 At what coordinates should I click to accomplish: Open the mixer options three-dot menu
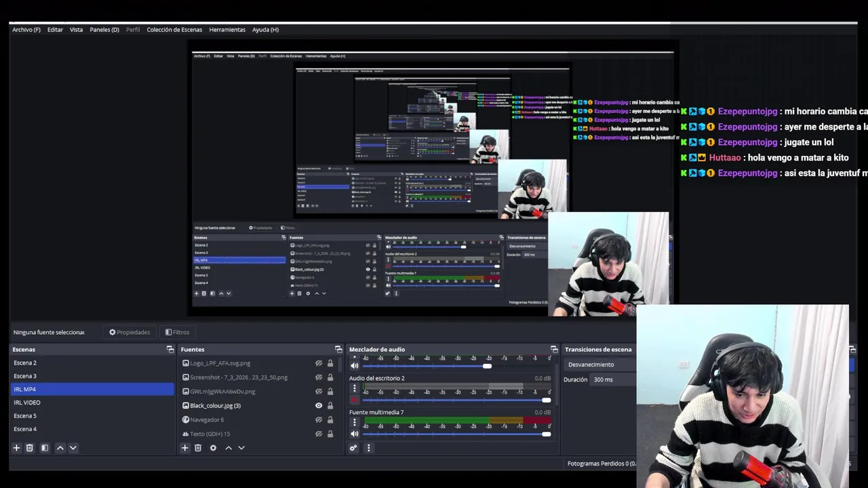coord(369,448)
